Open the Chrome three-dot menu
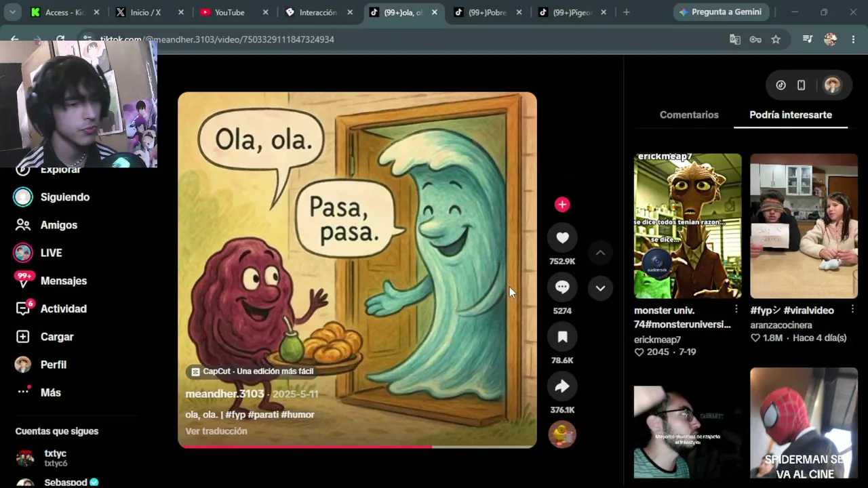 pos(853,39)
